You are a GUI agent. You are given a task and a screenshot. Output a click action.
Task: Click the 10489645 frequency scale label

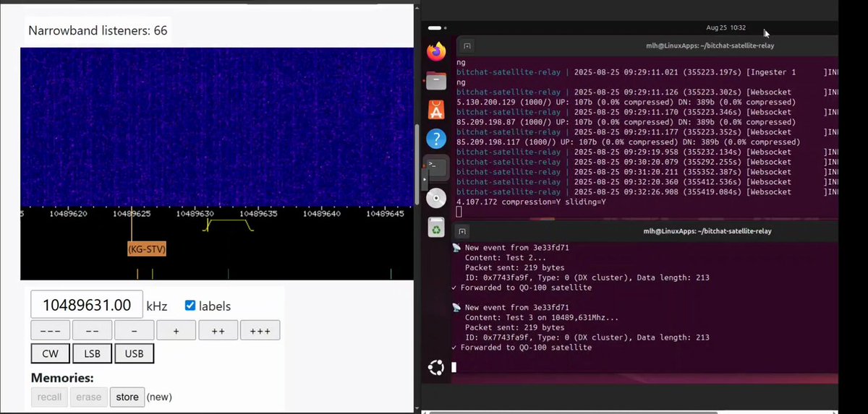tap(385, 214)
